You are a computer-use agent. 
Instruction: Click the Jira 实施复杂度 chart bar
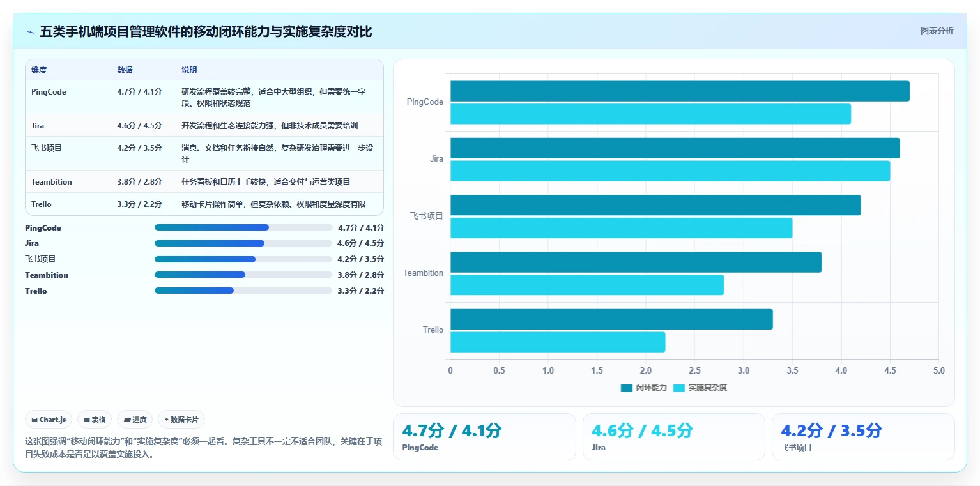click(x=670, y=171)
